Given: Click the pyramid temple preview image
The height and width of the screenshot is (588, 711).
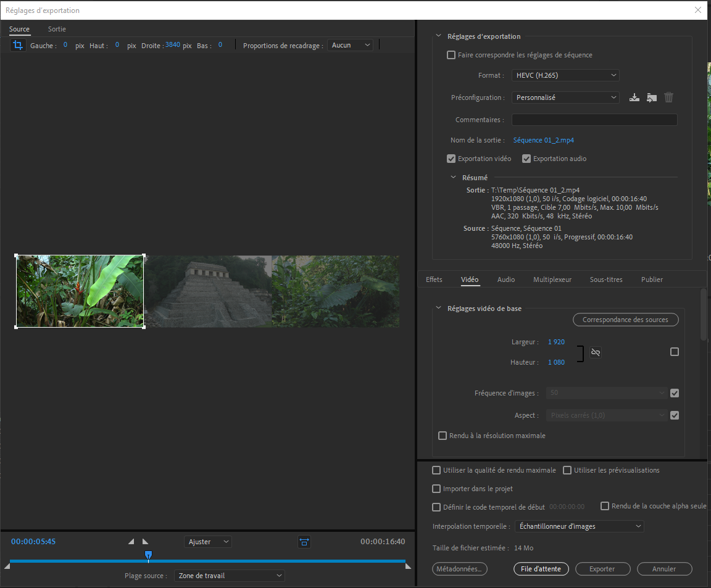Looking at the screenshot, I should point(208,291).
